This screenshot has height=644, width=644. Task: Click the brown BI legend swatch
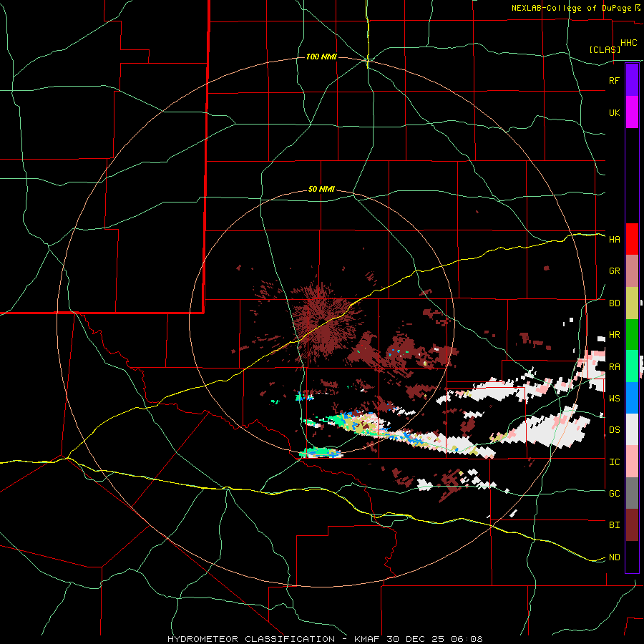632,525
